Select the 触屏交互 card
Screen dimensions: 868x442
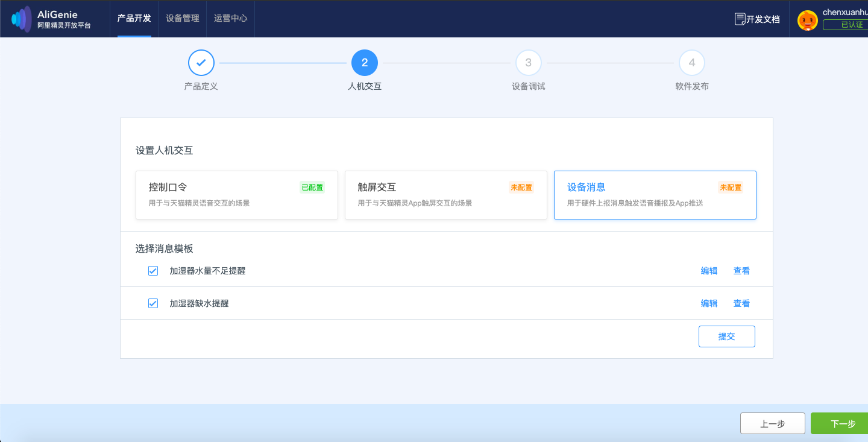tap(446, 195)
